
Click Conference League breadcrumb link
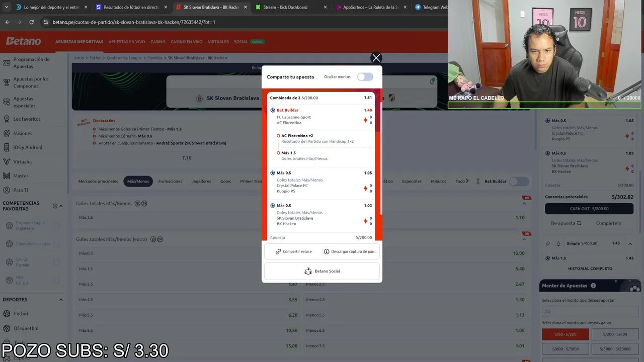click(124, 58)
